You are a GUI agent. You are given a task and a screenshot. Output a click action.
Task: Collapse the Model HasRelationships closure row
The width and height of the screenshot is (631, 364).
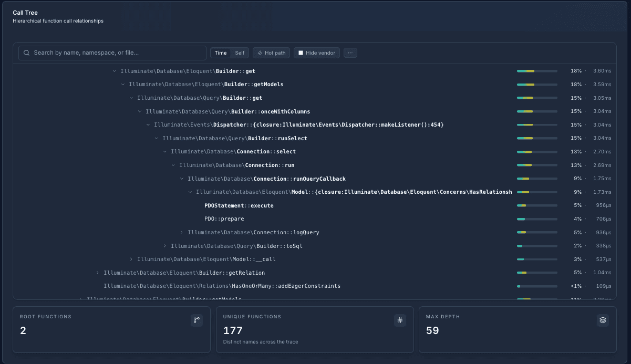pos(190,192)
